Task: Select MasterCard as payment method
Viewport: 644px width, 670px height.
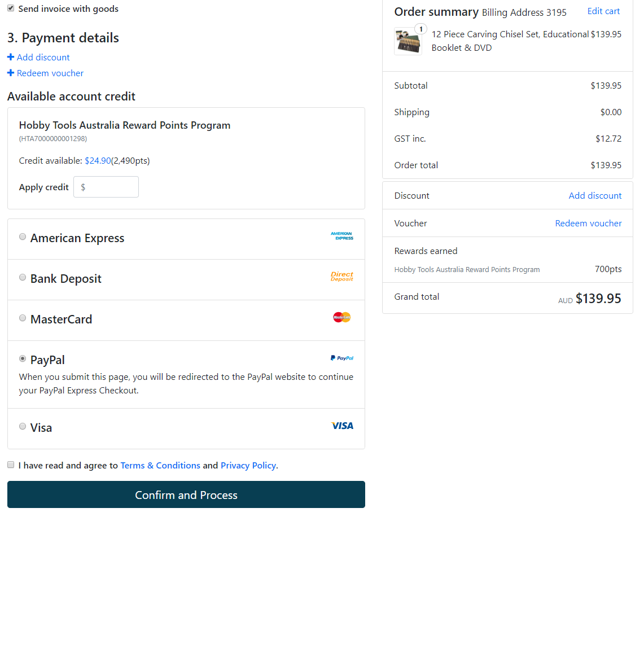Action: click(x=23, y=318)
